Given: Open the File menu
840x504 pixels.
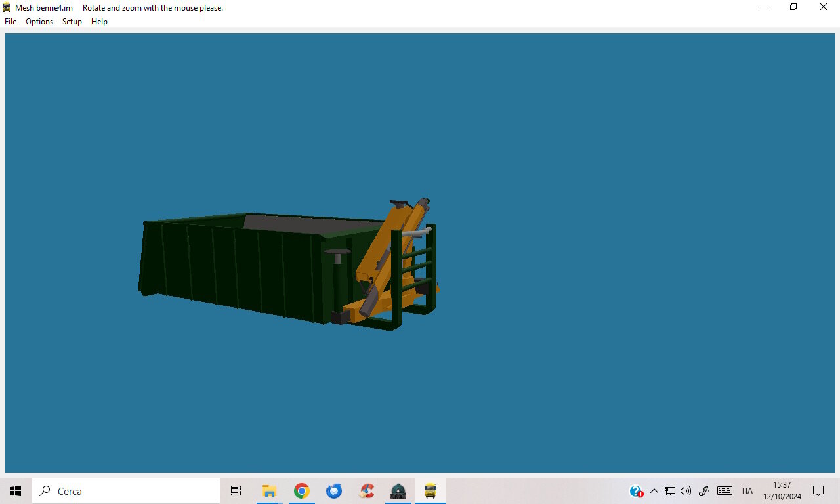Looking at the screenshot, I should (10, 22).
